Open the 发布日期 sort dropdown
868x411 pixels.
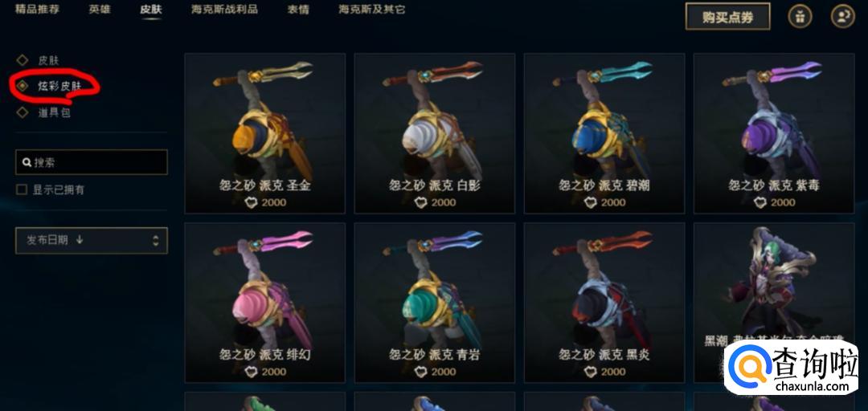(92, 241)
